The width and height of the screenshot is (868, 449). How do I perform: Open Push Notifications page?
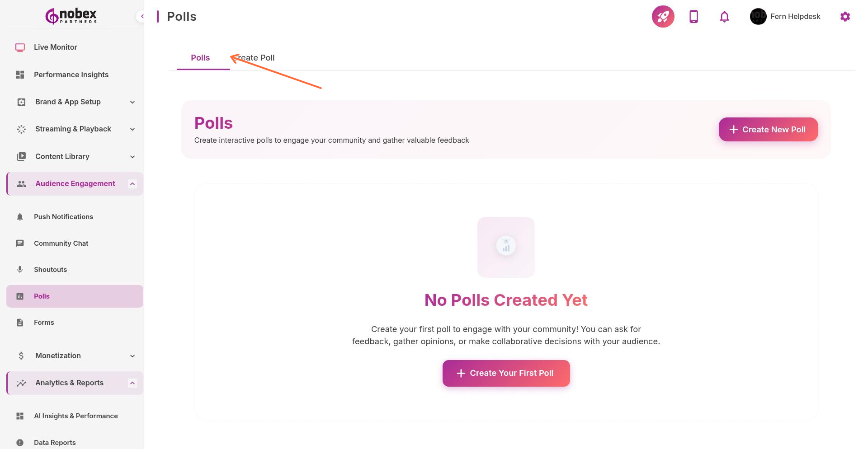tap(63, 217)
